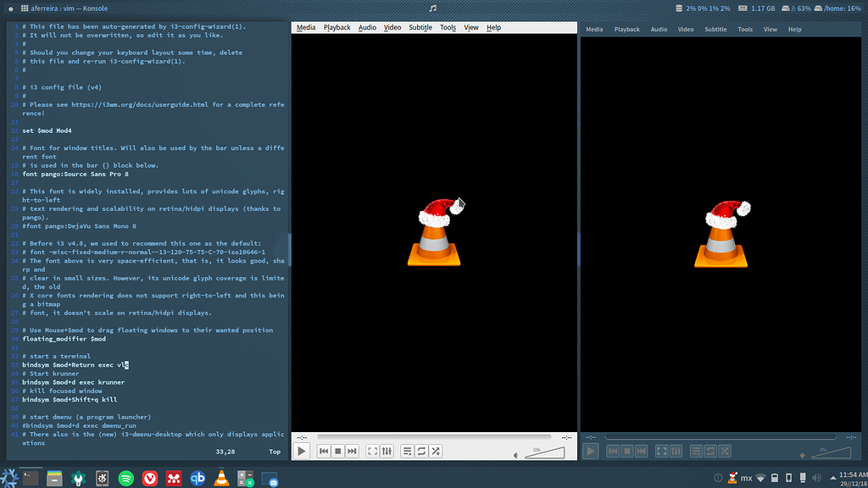Toggle fullscreen in the right VLC window
Viewport: 868px width, 488px height.
tap(662, 452)
